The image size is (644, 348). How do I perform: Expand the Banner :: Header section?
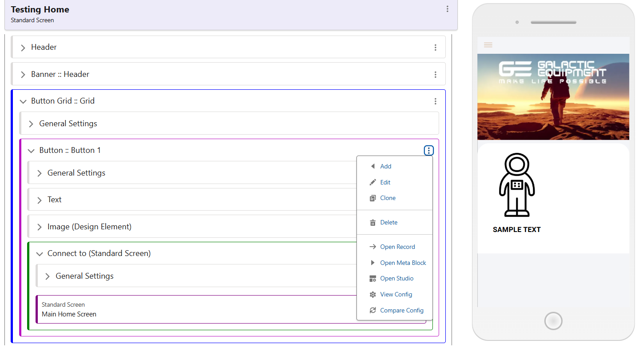(23, 75)
